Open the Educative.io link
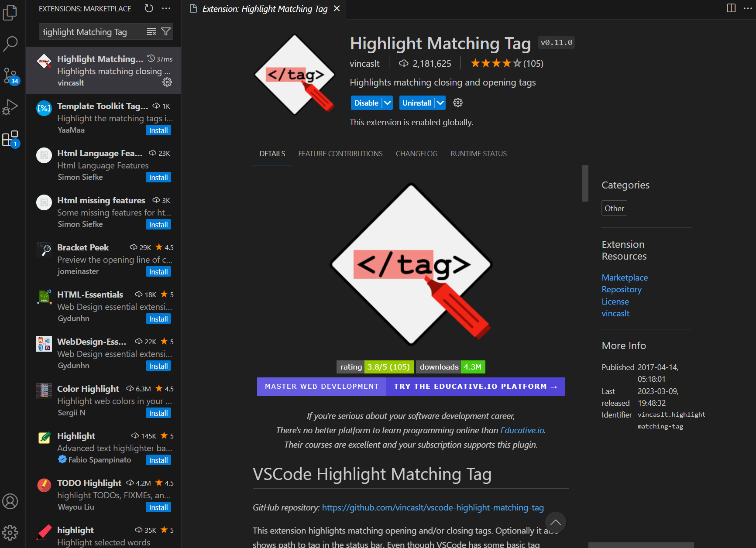Screen dimensions: 756x548 click(522, 430)
